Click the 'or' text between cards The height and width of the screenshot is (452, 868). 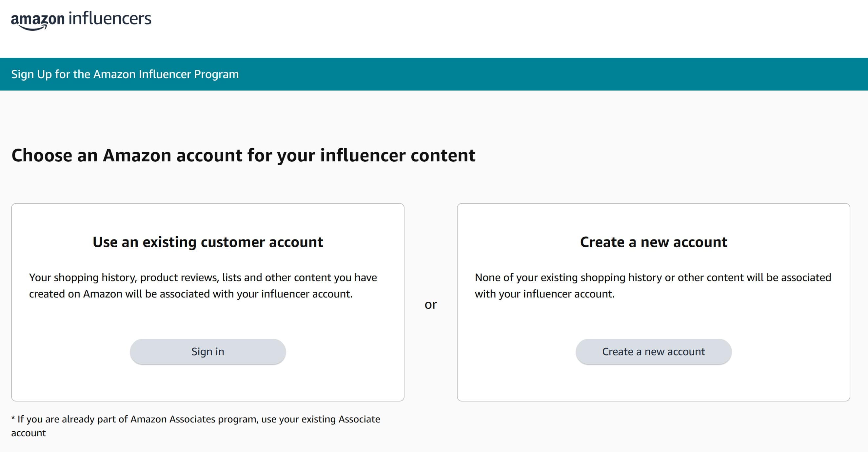coord(431,304)
